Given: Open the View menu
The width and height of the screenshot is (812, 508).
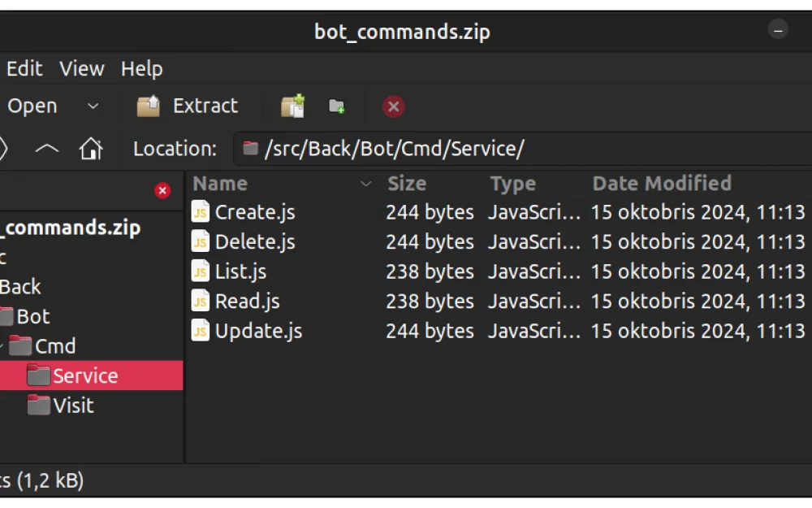Looking at the screenshot, I should pyautogui.click(x=80, y=68).
